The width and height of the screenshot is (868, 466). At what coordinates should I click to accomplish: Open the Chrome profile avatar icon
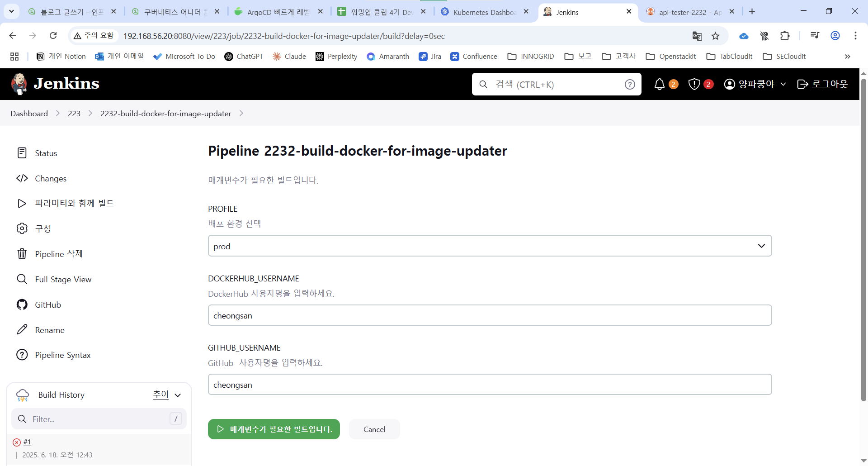click(835, 36)
